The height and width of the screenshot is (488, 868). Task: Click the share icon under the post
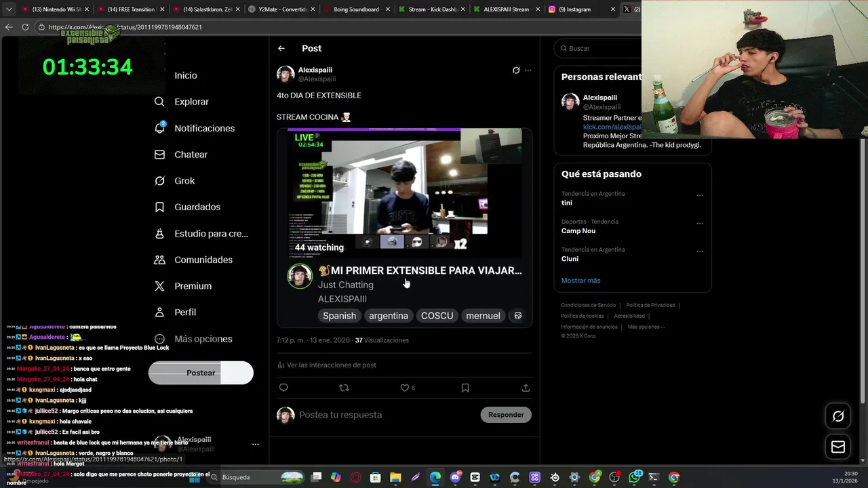point(526,388)
